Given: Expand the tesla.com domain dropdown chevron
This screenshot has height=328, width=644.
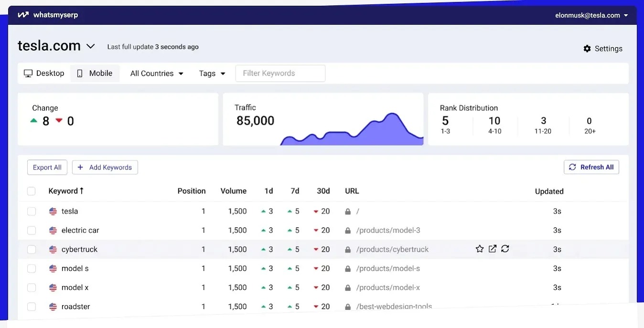Looking at the screenshot, I should point(90,46).
